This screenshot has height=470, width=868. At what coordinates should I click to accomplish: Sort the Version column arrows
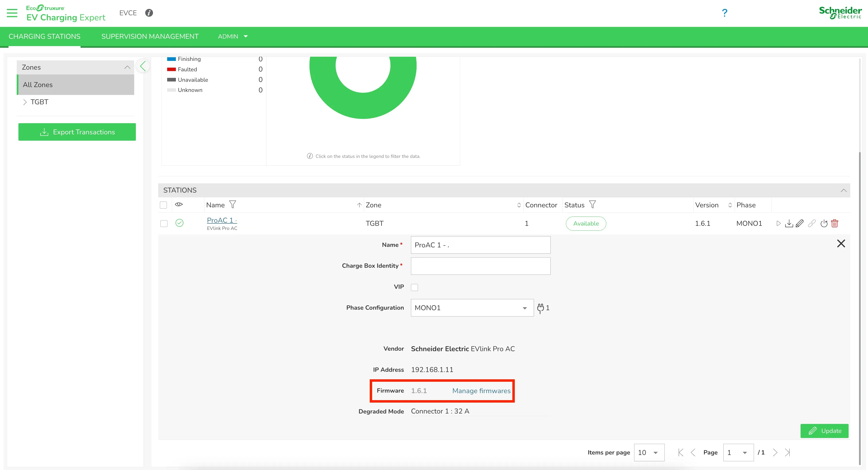(730, 205)
